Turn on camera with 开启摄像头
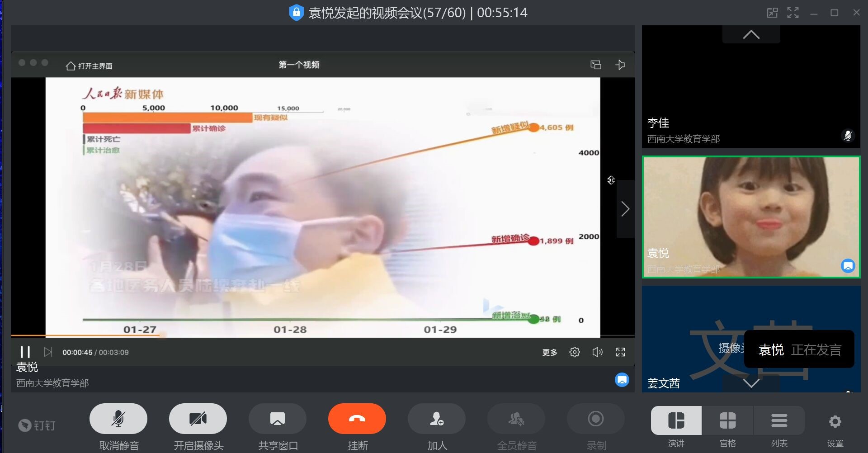The width and height of the screenshot is (868, 453). point(198,419)
